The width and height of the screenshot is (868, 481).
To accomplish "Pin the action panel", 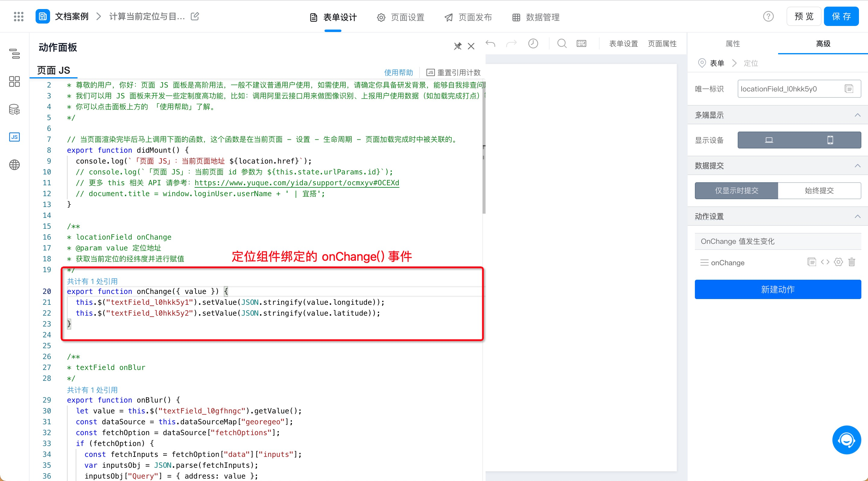I will 458,46.
